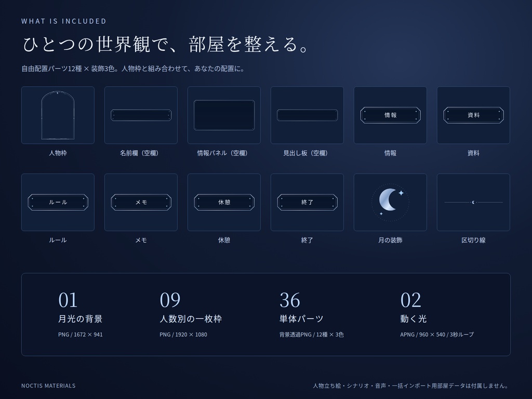Click the ルール plate card
This screenshot has height=399, width=532.
(x=58, y=202)
